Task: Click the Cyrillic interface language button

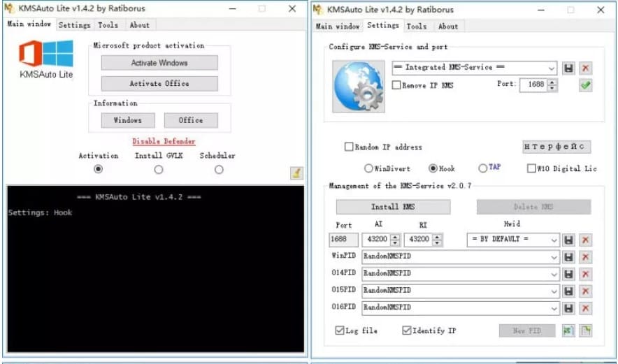Action: [x=556, y=147]
